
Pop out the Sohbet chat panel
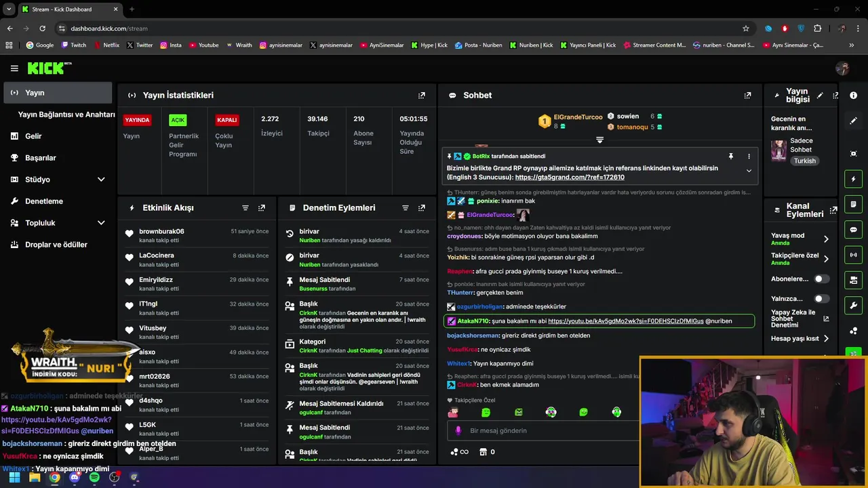pyautogui.click(x=747, y=96)
